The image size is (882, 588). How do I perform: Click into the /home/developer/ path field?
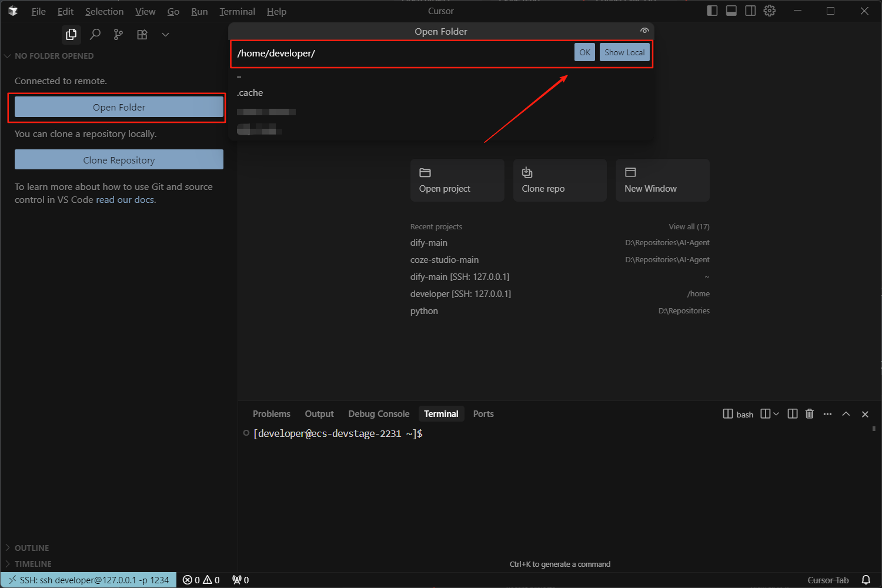point(403,53)
